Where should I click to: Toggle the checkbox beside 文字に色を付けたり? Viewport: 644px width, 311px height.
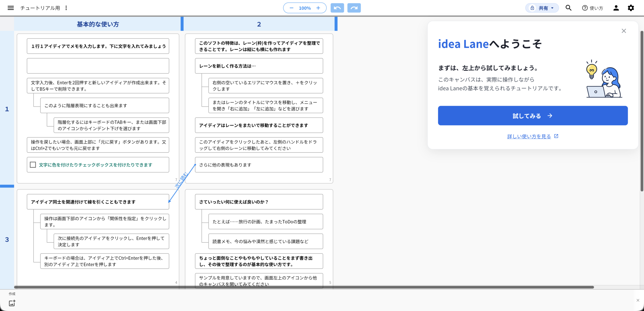tap(33, 165)
